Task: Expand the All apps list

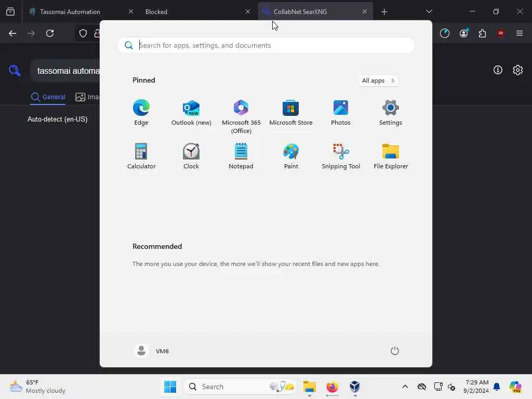Action: click(x=378, y=81)
